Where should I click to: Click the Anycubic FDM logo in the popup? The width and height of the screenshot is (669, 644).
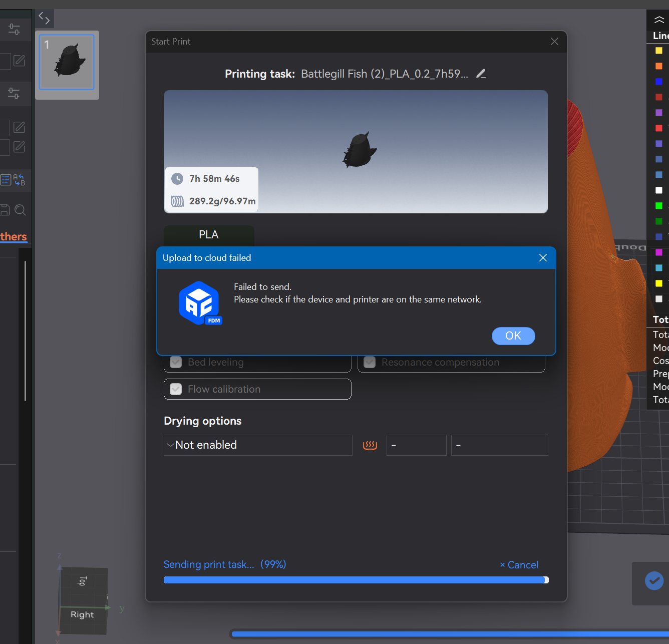pyautogui.click(x=200, y=303)
